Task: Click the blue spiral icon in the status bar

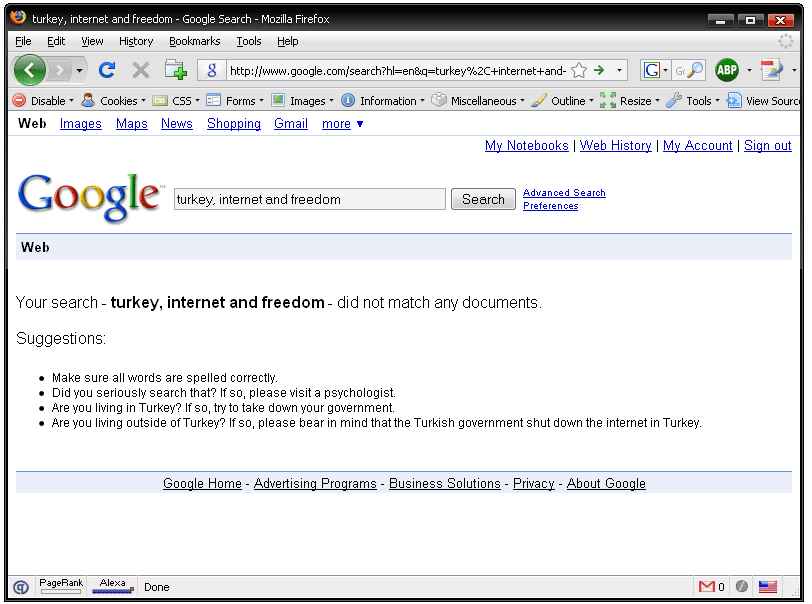Action: tap(21, 587)
